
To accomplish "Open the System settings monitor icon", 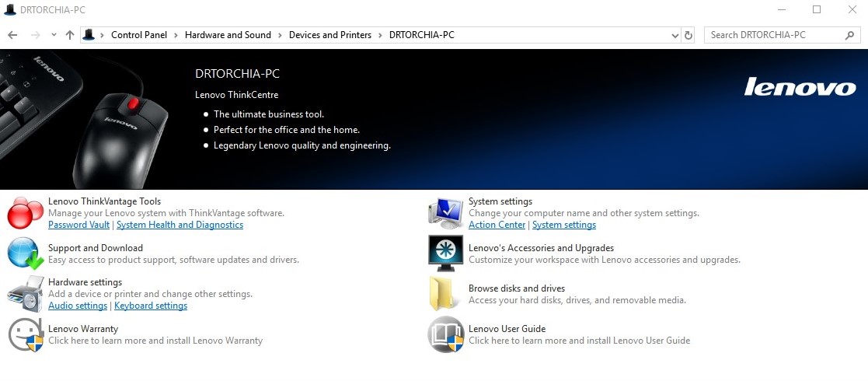I will pos(446,212).
